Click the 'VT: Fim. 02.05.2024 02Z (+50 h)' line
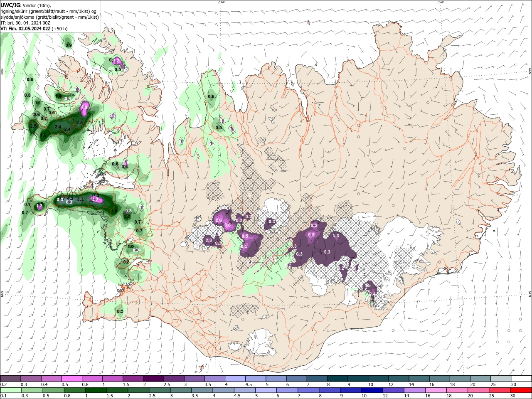532x399 pixels. click(34, 29)
